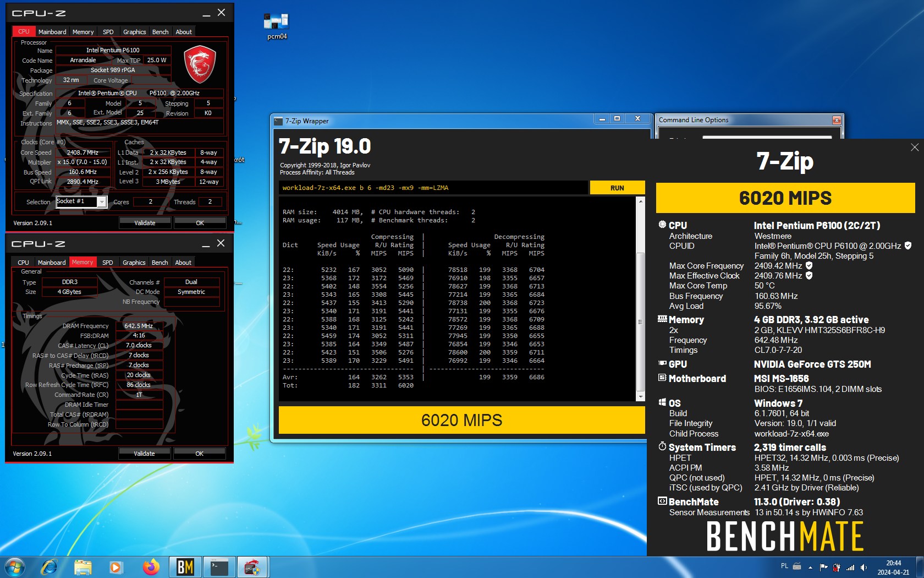
Task: Open Action Center flag tray icon
Action: 823,568
